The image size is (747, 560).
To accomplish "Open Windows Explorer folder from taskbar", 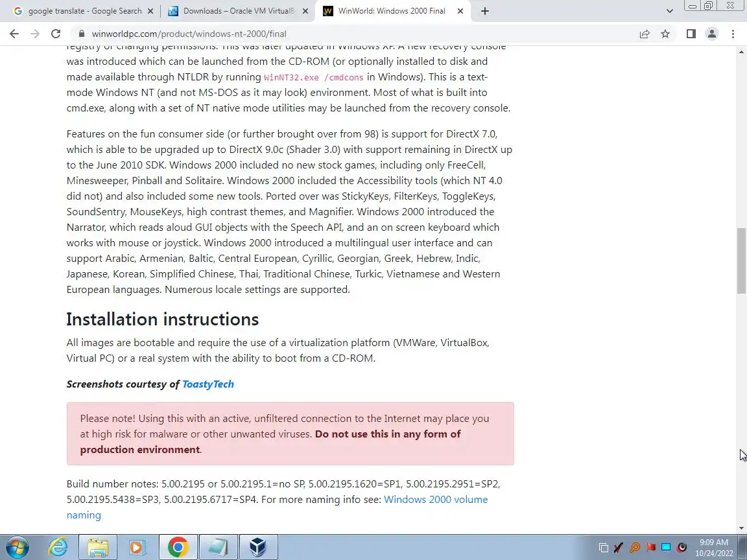I will pos(98,547).
